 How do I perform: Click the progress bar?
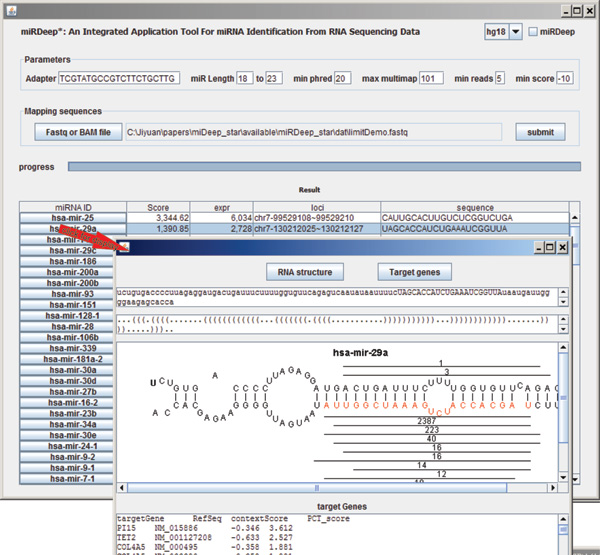(x=323, y=167)
